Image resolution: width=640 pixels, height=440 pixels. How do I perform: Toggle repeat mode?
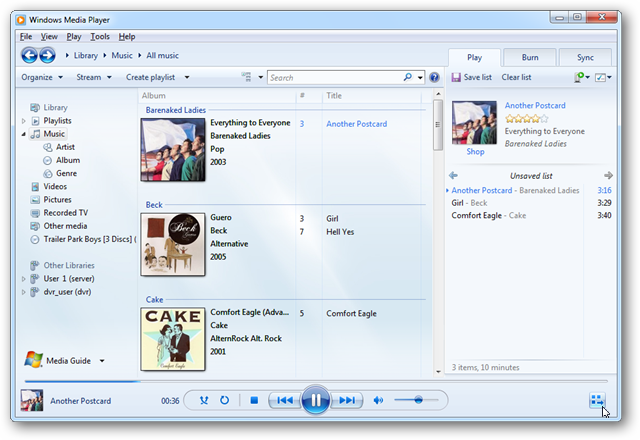(x=225, y=401)
